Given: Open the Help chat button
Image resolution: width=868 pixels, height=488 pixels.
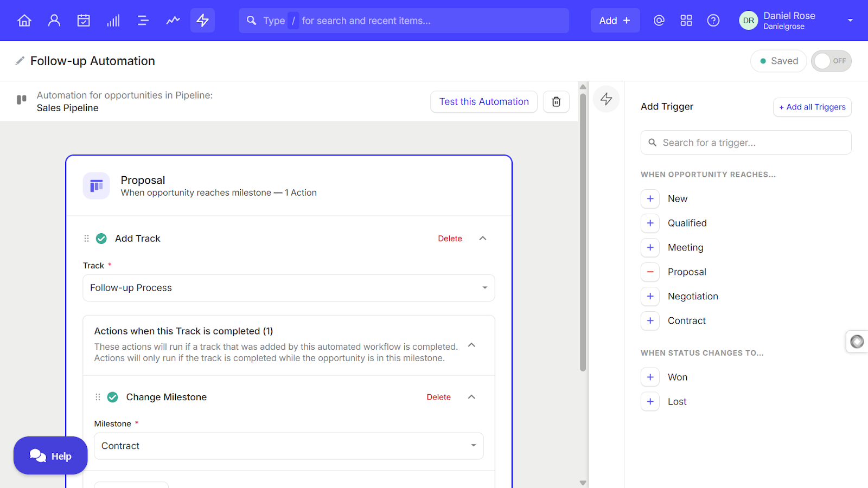Looking at the screenshot, I should click(50, 455).
